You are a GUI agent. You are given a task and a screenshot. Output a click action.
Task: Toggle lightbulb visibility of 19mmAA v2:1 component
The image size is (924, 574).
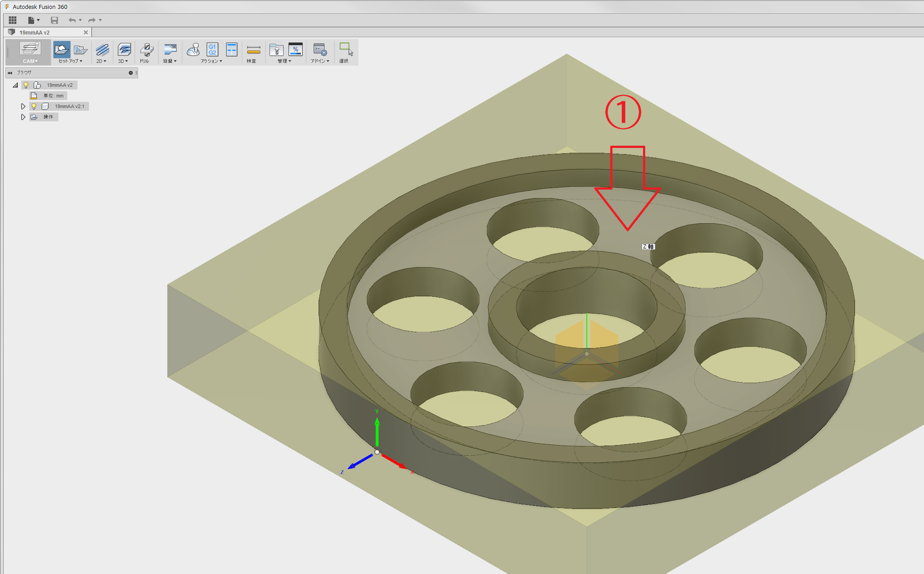click(34, 106)
